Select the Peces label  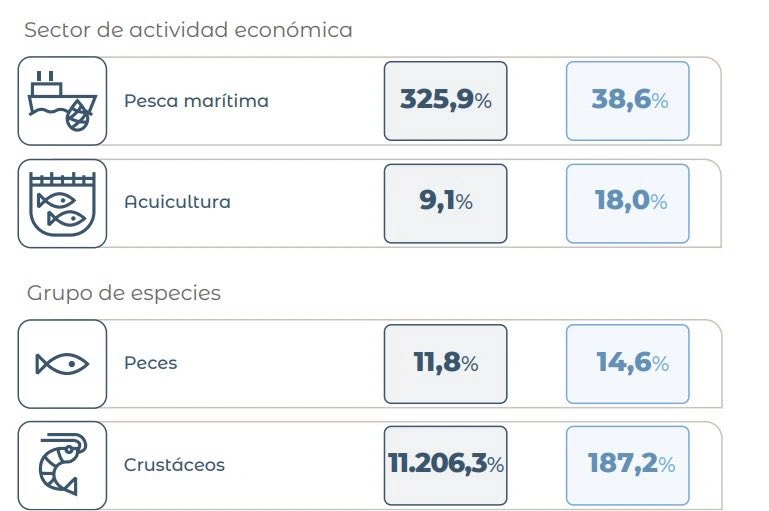click(151, 363)
